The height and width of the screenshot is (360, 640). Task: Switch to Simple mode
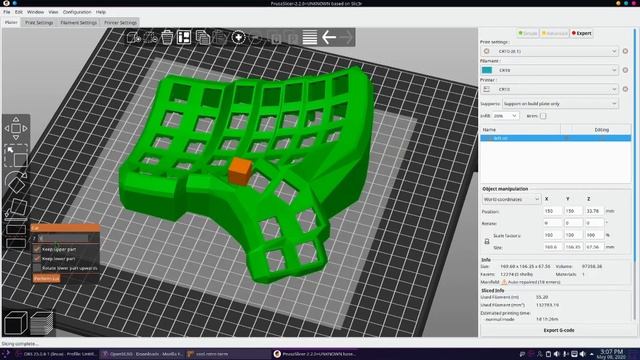[x=527, y=33]
